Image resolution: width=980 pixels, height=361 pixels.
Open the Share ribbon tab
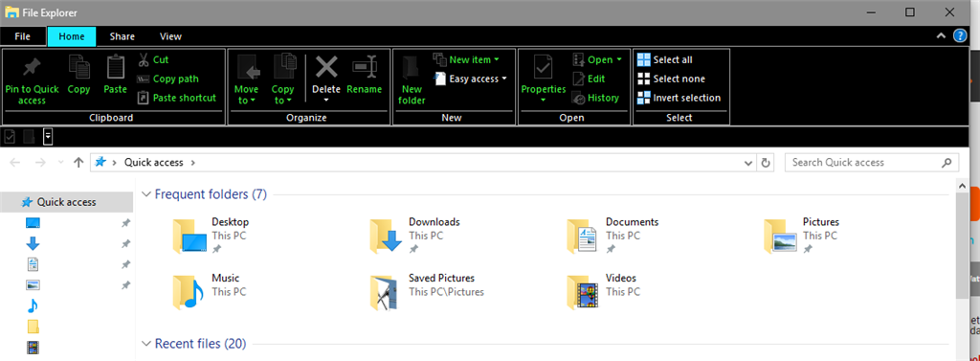(122, 36)
